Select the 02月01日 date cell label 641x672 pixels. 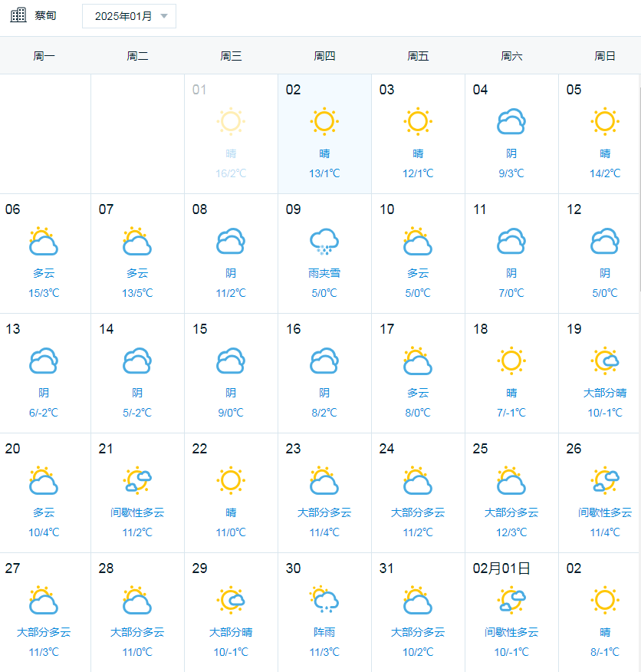point(501,568)
